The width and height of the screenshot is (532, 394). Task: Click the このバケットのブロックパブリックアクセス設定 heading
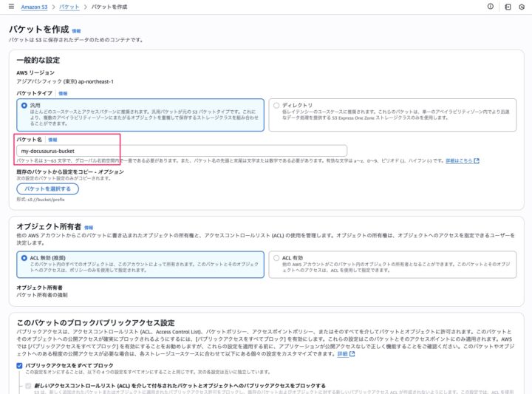95,323
